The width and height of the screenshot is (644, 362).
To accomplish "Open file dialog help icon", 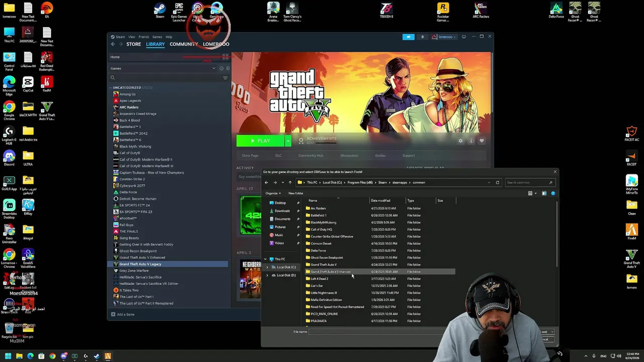I will (x=553, y=194).
